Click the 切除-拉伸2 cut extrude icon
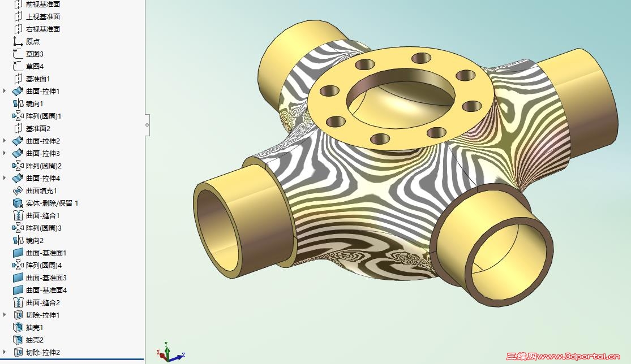 (18, 352)
